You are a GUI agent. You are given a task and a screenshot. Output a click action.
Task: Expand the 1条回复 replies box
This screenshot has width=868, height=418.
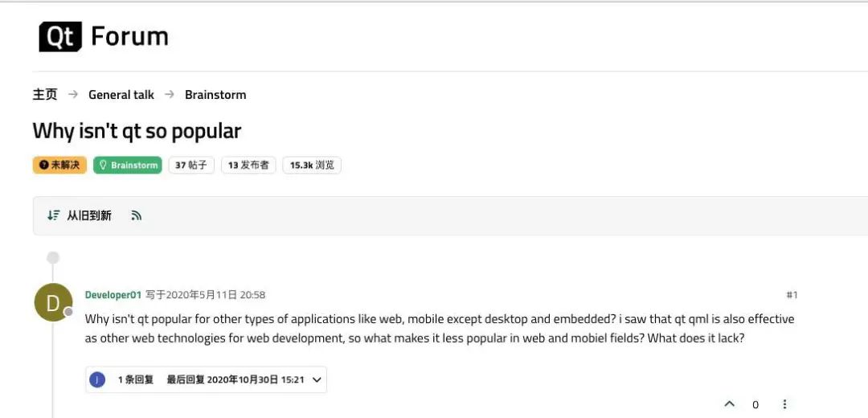(x=135, y=379)
